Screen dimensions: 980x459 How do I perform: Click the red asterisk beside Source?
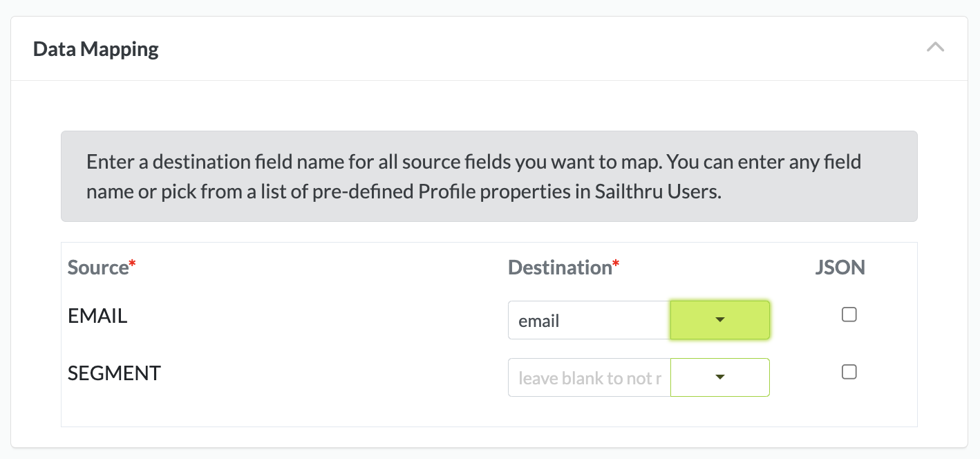[x=132, y=265]
